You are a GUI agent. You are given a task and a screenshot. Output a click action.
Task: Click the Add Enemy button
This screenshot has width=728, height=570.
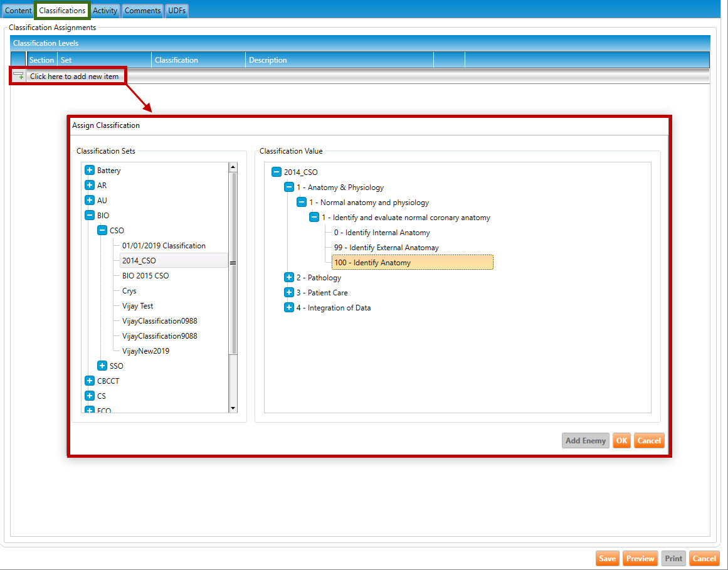[x=585, y=441]
